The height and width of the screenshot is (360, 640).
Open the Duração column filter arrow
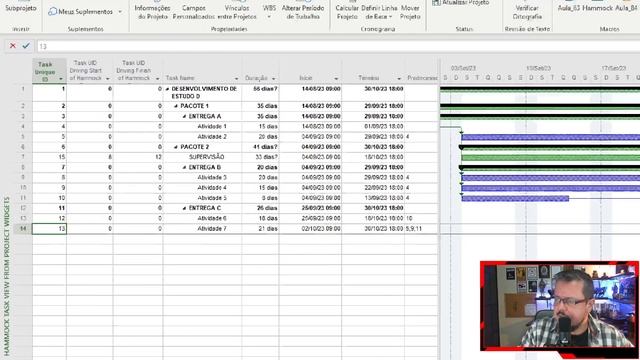tap(273, 78)
